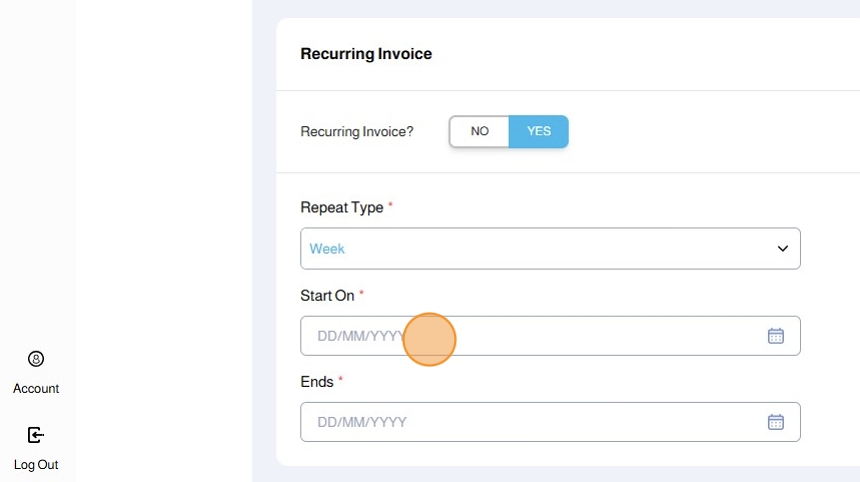Click the Account profile icon
Screen dimensions: 860x482
(36, 359)
